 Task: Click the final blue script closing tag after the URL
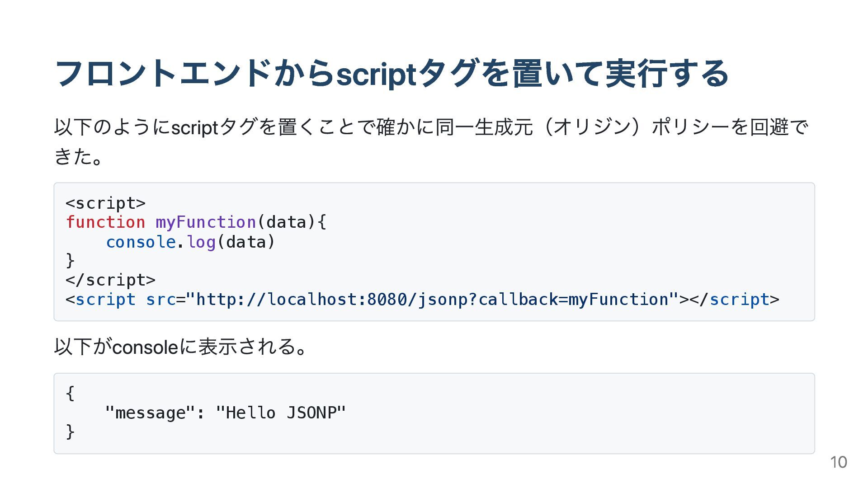coord(739,300)
